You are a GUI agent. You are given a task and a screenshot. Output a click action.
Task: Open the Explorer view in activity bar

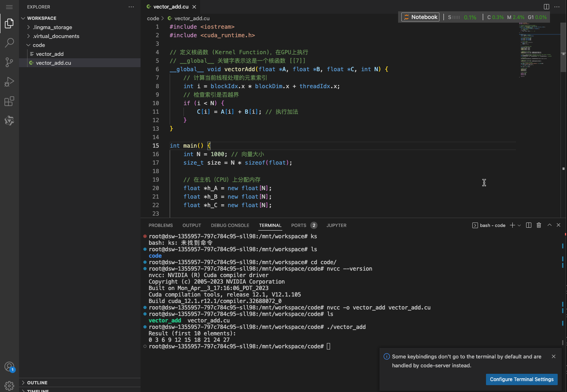click(x=9, y=23)
